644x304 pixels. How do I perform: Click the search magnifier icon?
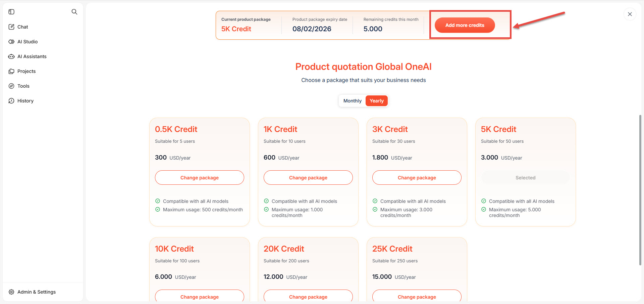click(x=74, y=12)
